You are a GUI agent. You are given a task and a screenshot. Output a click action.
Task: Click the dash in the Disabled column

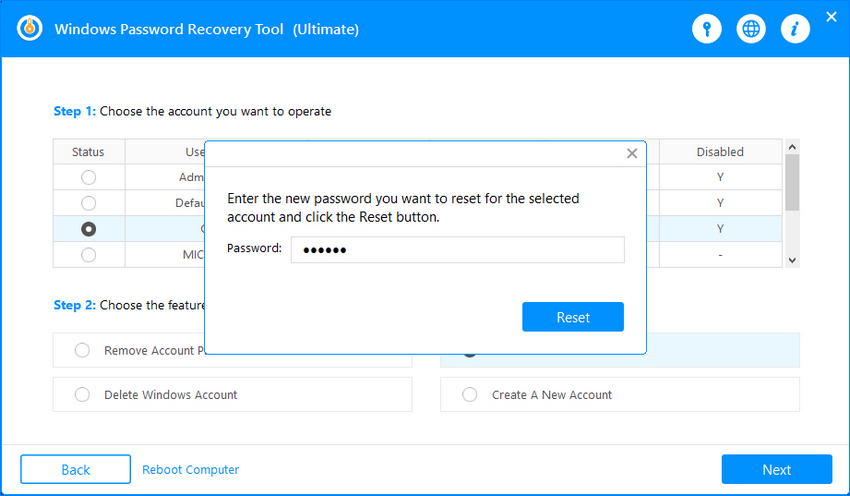click(x=720, y=255)
